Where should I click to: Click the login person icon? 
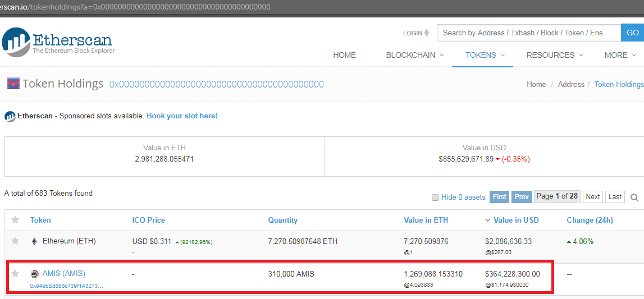click(427, 33)
